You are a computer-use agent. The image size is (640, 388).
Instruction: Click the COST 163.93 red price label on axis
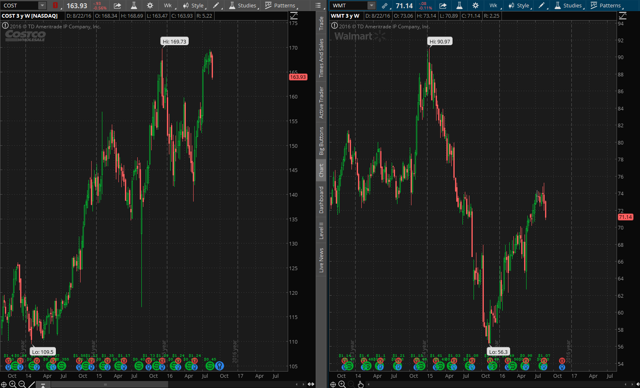pyautogui.click(x=298, y=77)
